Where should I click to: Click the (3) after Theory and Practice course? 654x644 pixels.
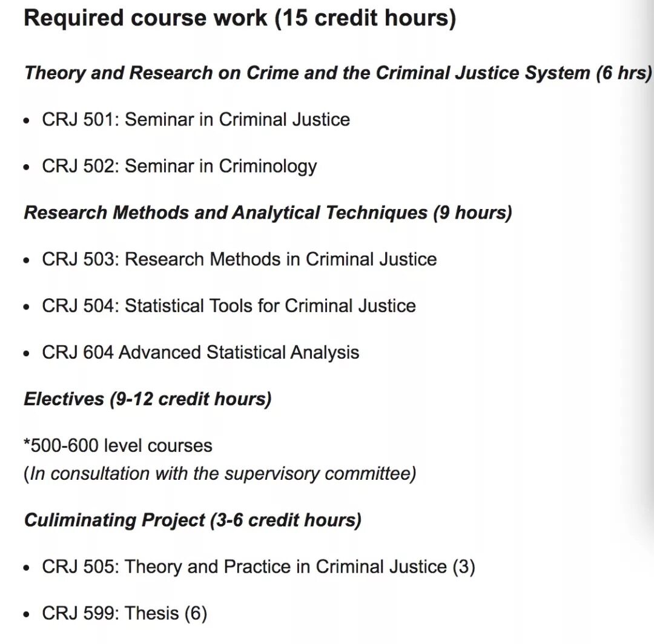pos(464,567)
